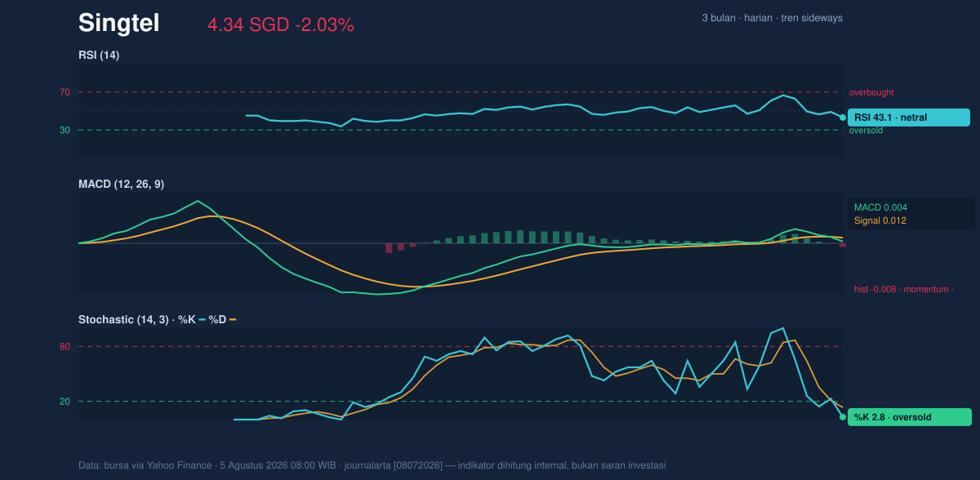Click the overbought threshold label
980x480 pixels.
871,92
